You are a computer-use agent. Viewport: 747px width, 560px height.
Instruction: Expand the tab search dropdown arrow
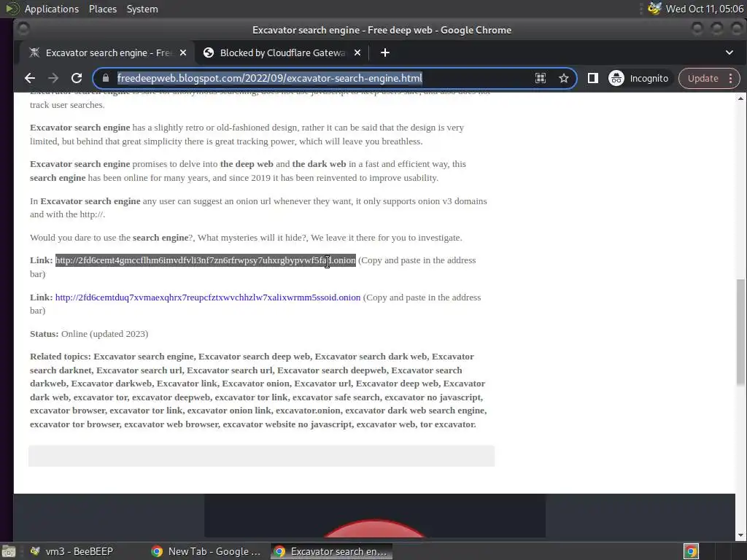(729, 52)
